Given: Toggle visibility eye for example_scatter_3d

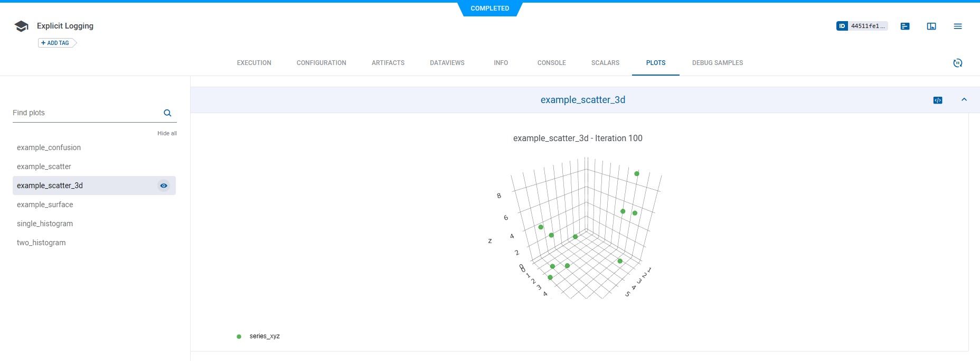Looking at the screenshot, I should pos(164,186).
